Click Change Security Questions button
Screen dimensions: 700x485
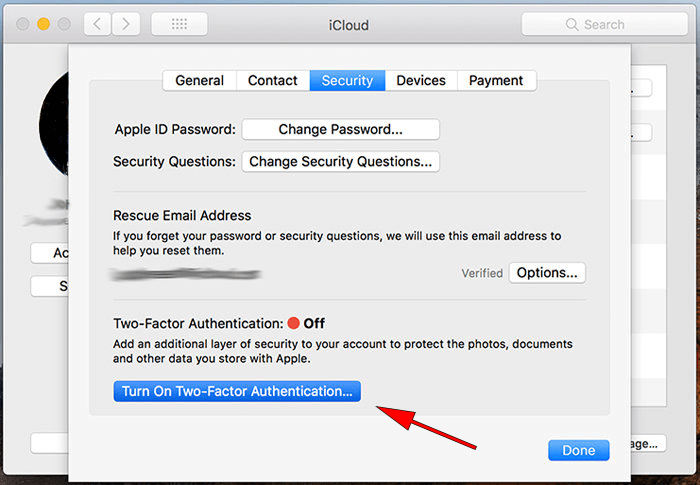(341, 162)
